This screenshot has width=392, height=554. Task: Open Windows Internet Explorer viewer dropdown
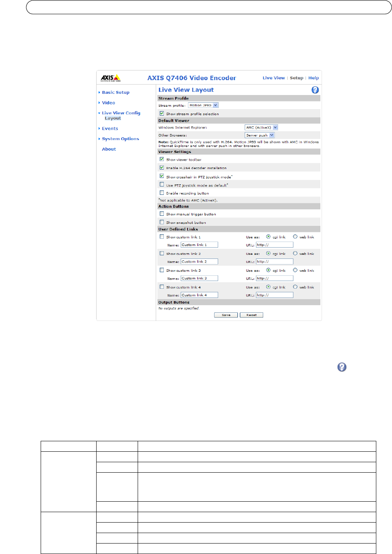(261, 127)
